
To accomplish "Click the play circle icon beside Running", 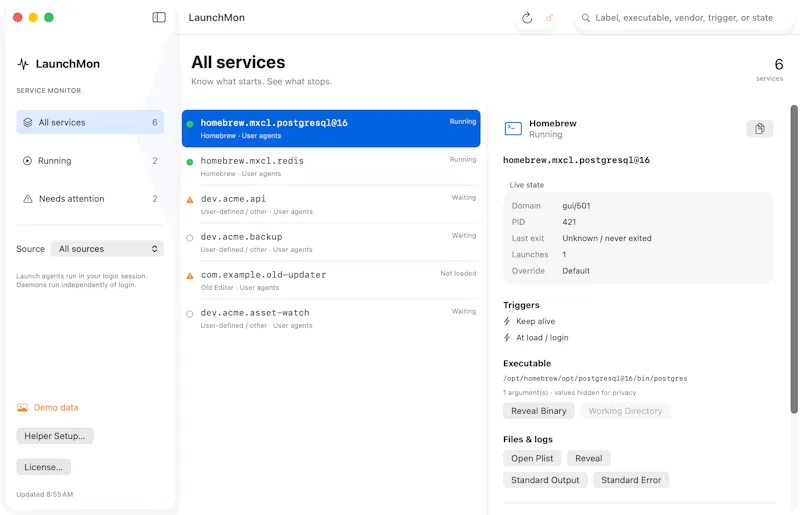I will [28, 161].
